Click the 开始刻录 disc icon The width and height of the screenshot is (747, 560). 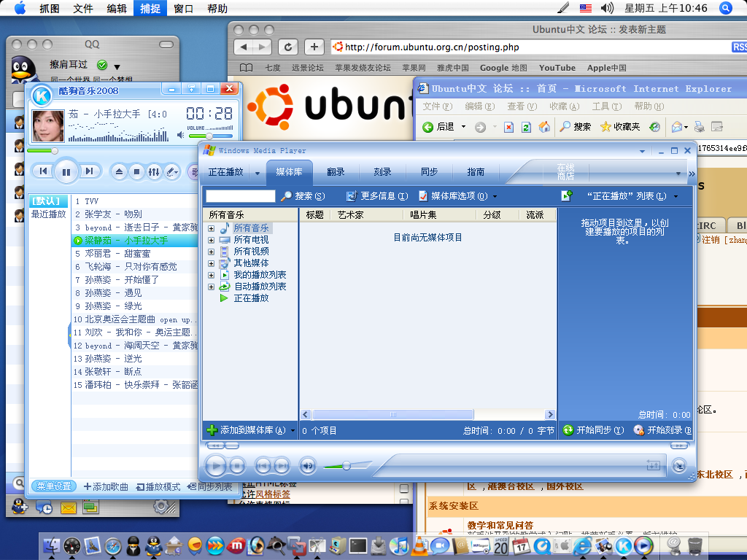638,430
